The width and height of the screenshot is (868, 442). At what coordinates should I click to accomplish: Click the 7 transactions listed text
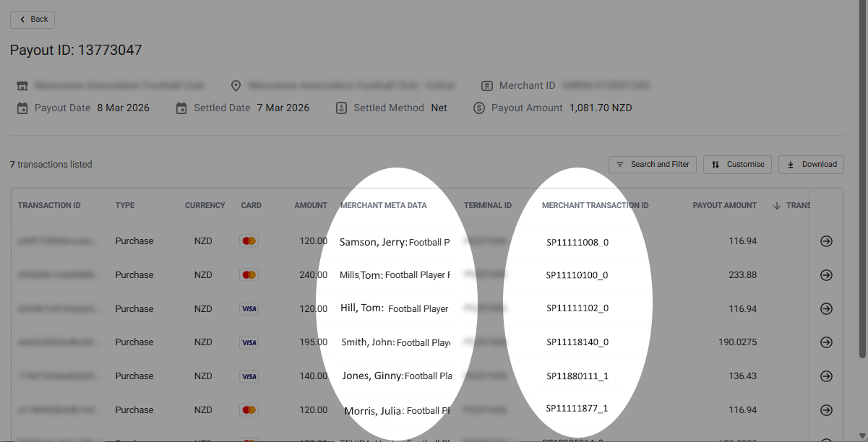point(51,165)
